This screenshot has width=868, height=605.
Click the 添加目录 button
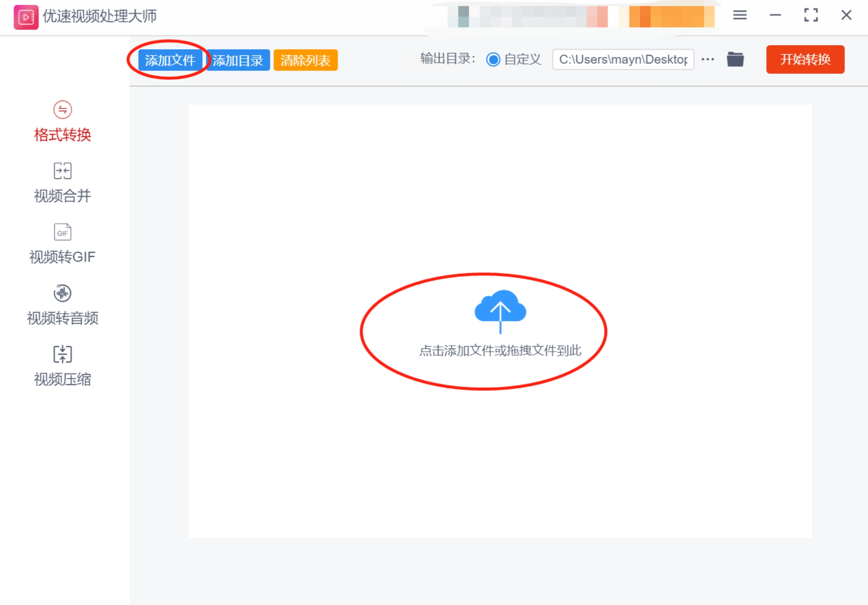[238, 60]
